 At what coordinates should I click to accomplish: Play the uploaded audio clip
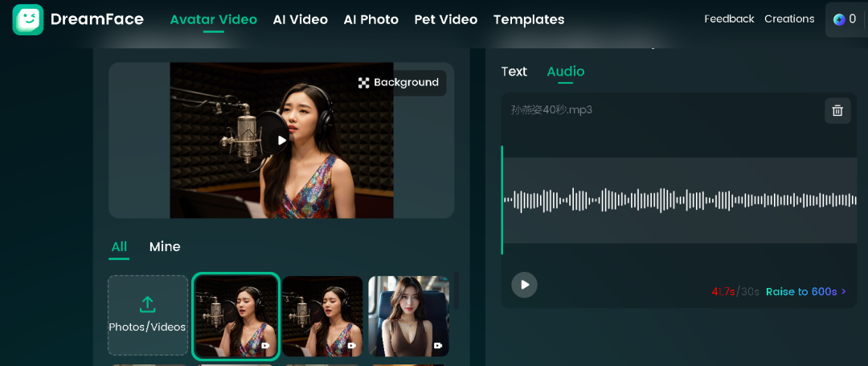click(x=524, y=285)
